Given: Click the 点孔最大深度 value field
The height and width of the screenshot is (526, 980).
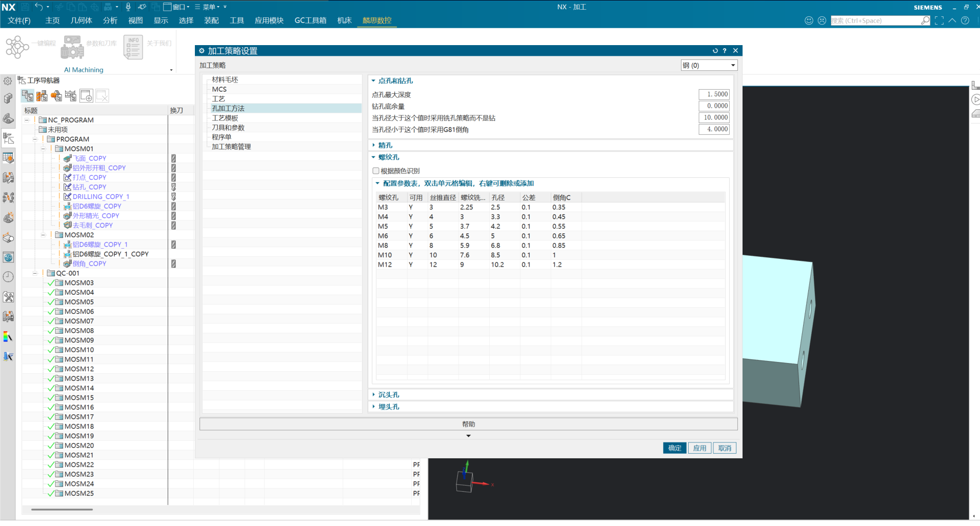Looking at the screenshot, I should (714, 94).
